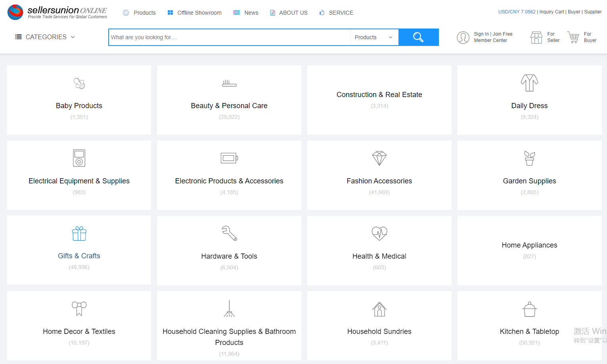Click the Garden Supplies plant pot icon
Viewport: 607px width, 364px height.
coord(529,158)
